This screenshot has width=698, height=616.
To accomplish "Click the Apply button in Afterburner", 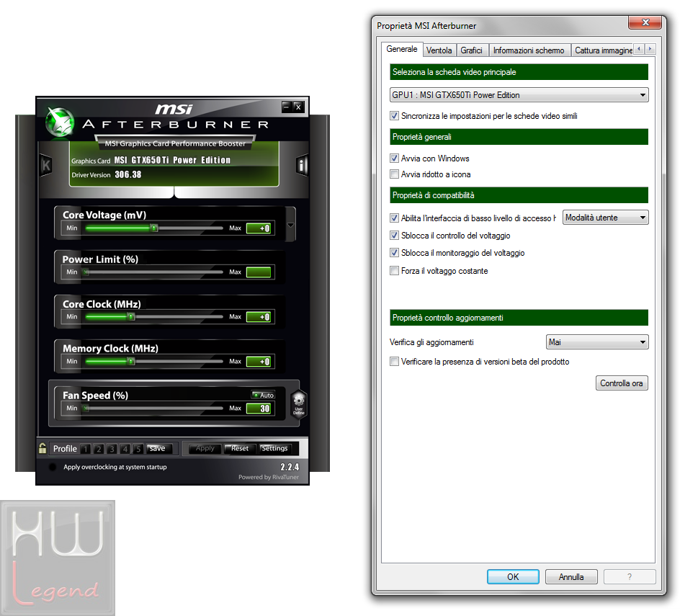I will click(x=205, y=449).
